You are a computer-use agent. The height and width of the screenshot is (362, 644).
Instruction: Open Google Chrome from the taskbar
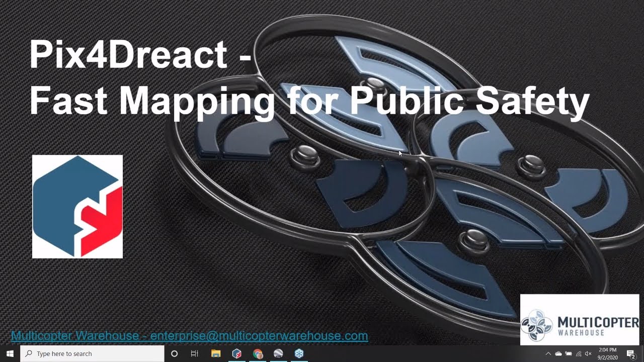[x=258, y=353]
